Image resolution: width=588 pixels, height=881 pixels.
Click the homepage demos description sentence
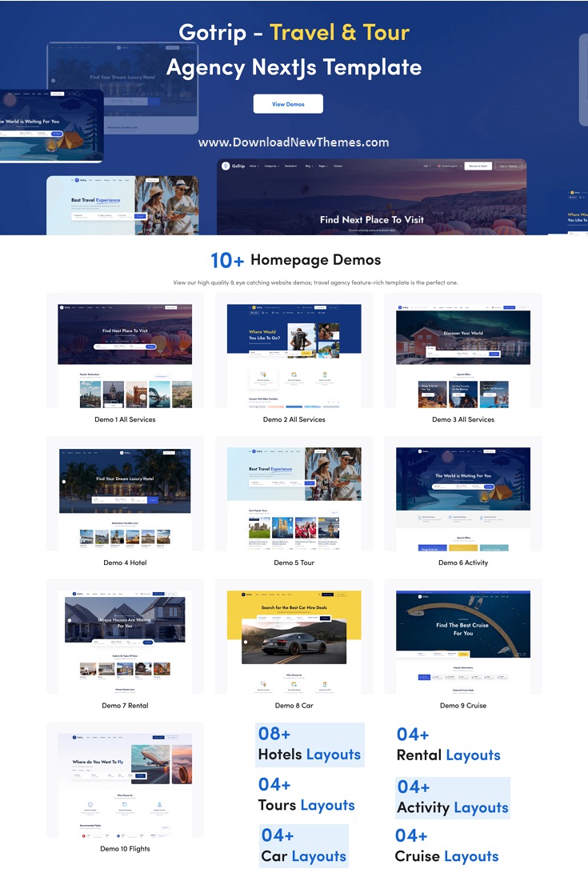[x=316, y=282]
